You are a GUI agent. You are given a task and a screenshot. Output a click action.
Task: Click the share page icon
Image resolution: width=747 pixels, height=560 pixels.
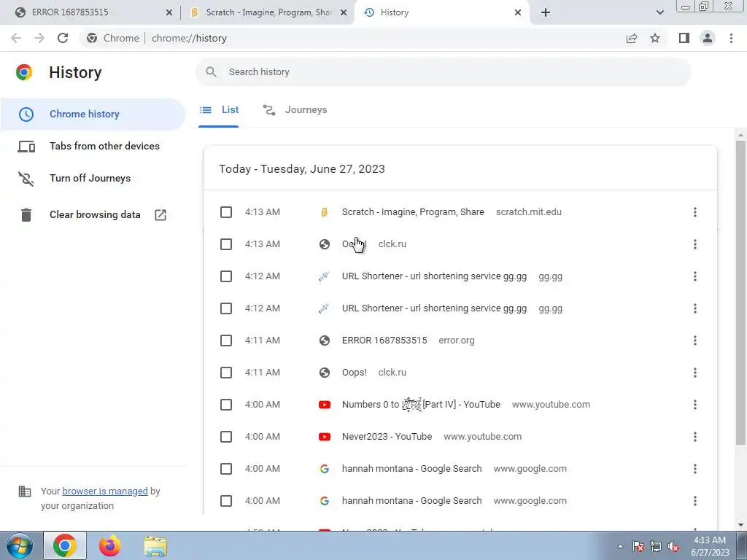(x=632, y=38)
